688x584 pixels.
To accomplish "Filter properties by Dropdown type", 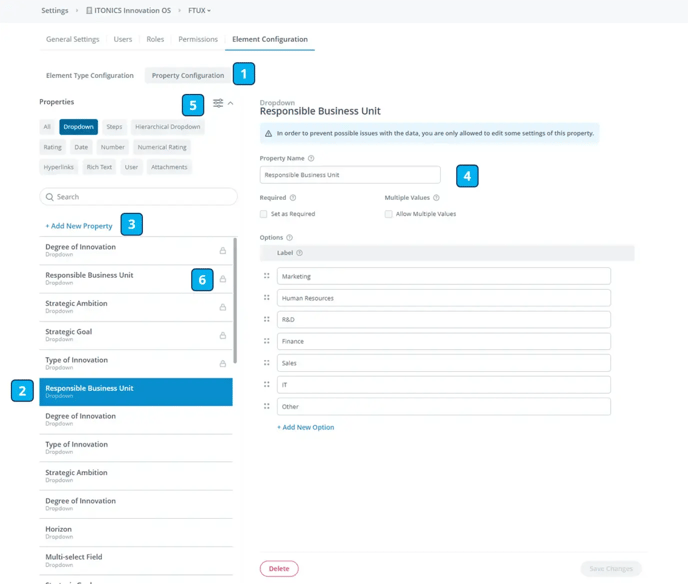I will pos(79,127).
